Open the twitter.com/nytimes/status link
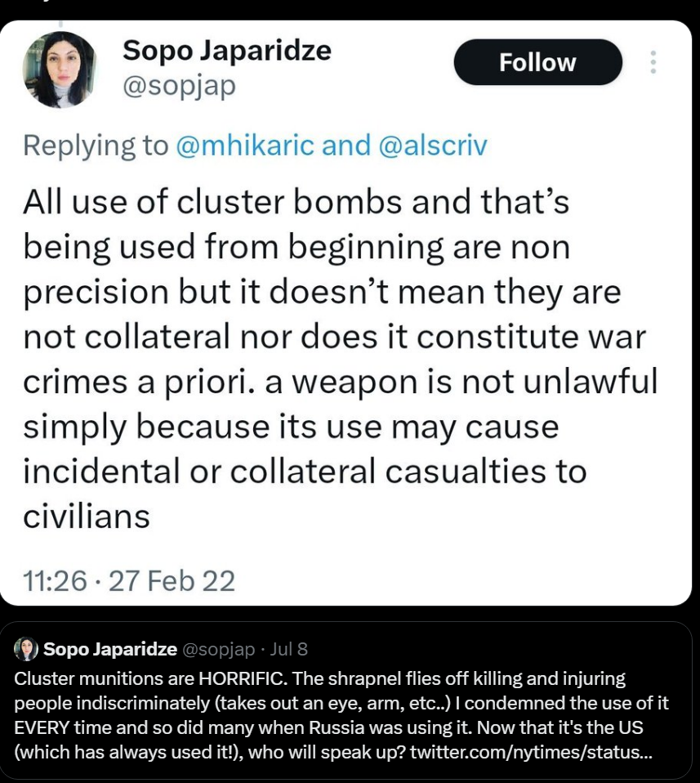Viewport: 700px width, 783px height. pyautogui.click(x=531, y=752)
